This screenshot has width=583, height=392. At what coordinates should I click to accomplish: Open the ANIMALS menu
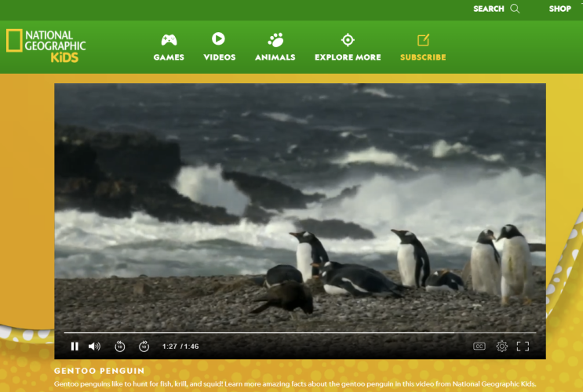click(x=275, y=57)
